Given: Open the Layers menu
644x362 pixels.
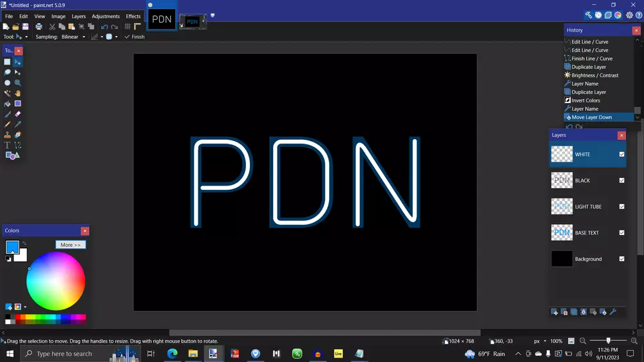Looking at the screenshot, I should click(79, 16).
